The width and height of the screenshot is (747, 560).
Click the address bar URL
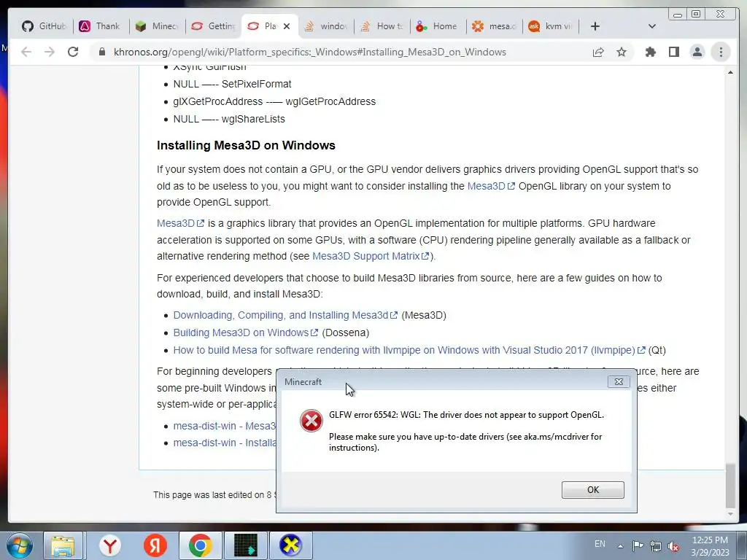(309, 52)
